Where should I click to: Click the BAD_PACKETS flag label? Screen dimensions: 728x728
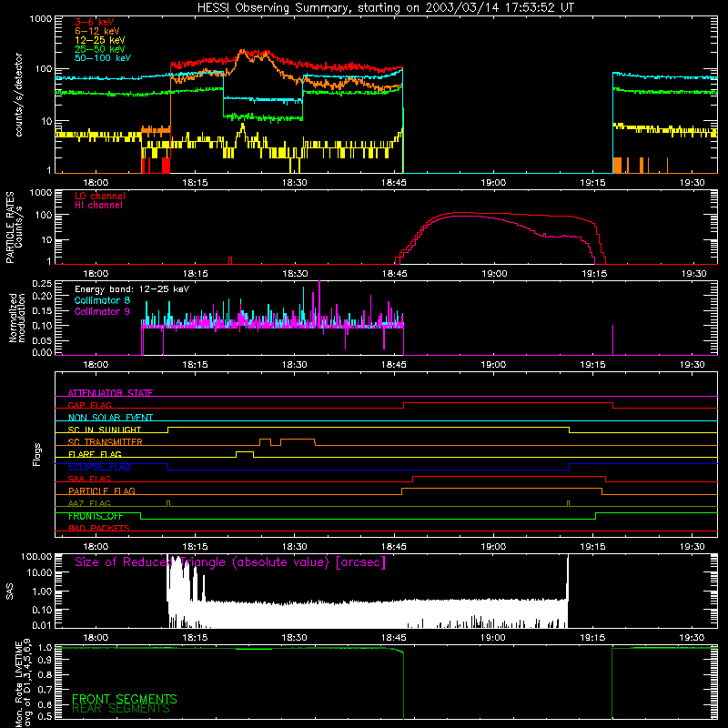click(x=98, y=528)
